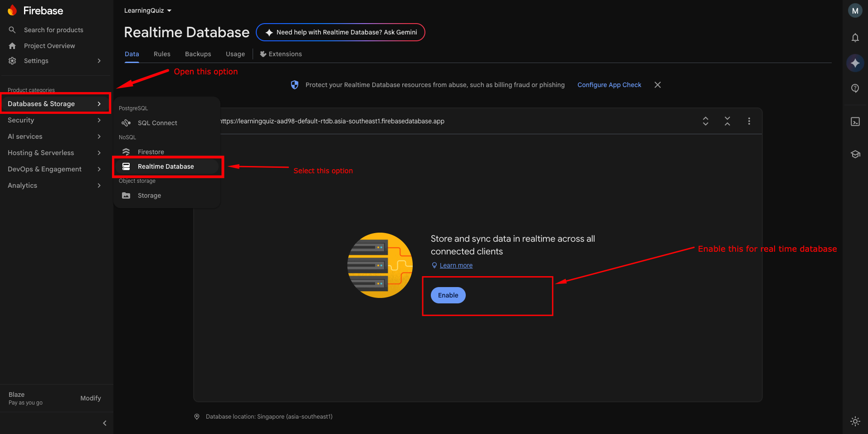Switch to the Backups tab

198,54
